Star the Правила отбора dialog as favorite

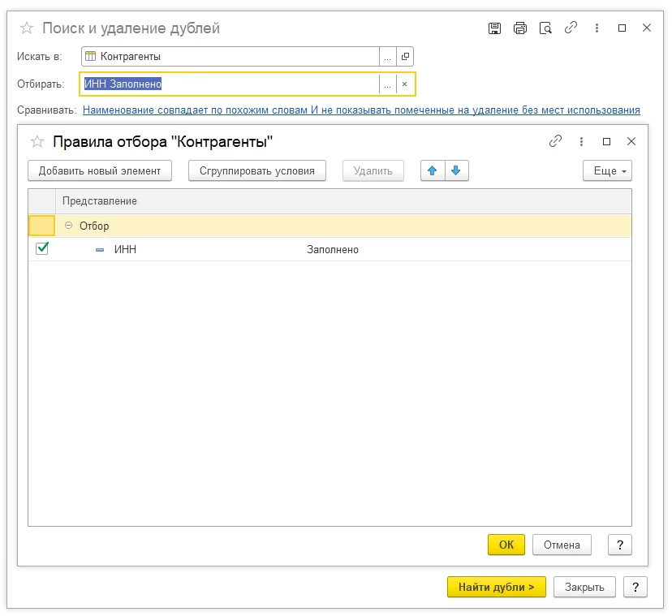click(x=37, y=141)
